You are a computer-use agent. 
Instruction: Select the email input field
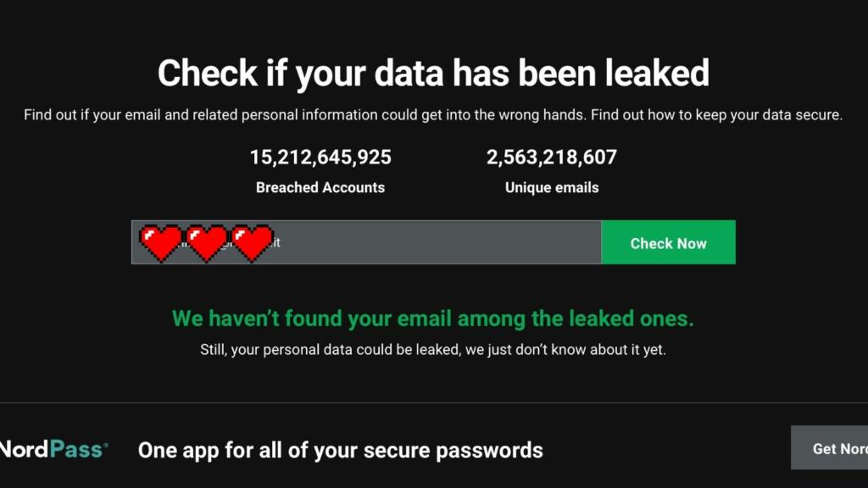click(424, 242)
